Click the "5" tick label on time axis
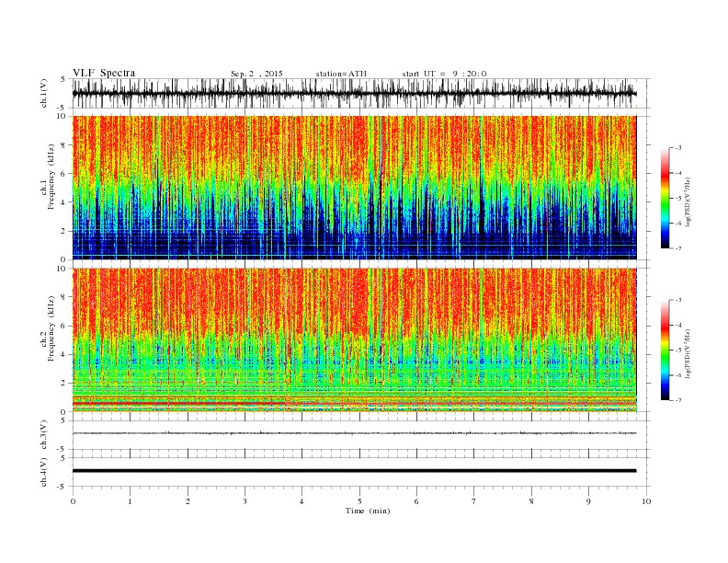The width and height of the screenshot is (728, 563). 359,501
